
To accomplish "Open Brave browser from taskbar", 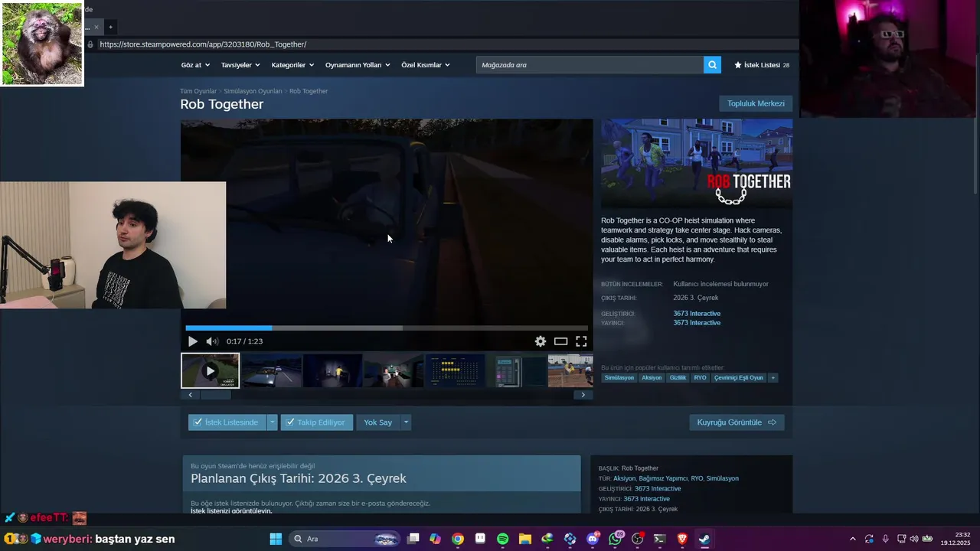I will click(x=682, y=539).
